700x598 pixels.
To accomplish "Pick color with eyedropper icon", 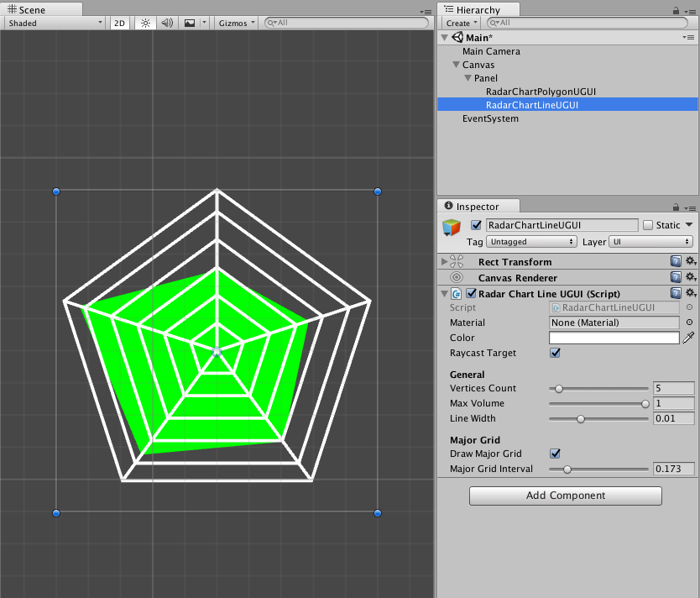I will point(689,338).
